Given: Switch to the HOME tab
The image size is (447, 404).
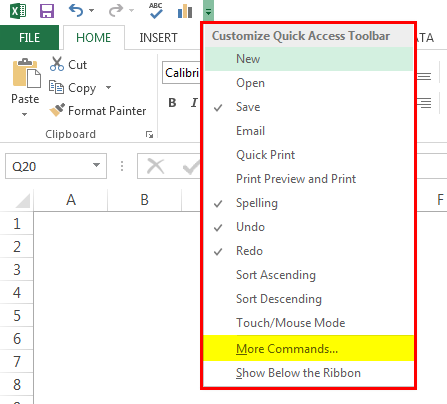Looking at the screenshot, I should click(x=94, y=38).
